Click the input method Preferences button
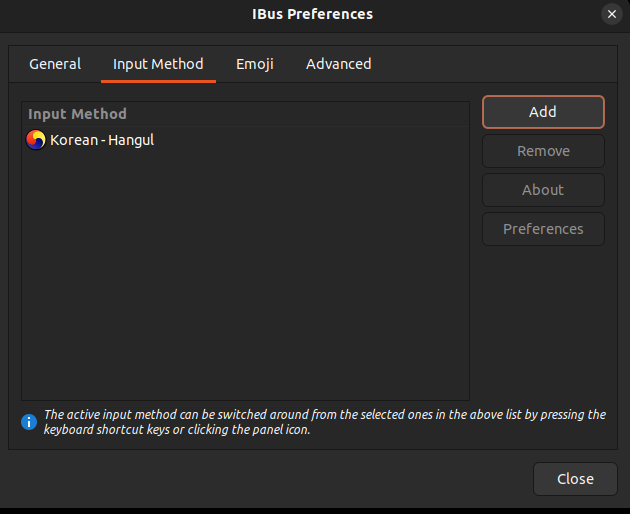 (x=543, y=229)
